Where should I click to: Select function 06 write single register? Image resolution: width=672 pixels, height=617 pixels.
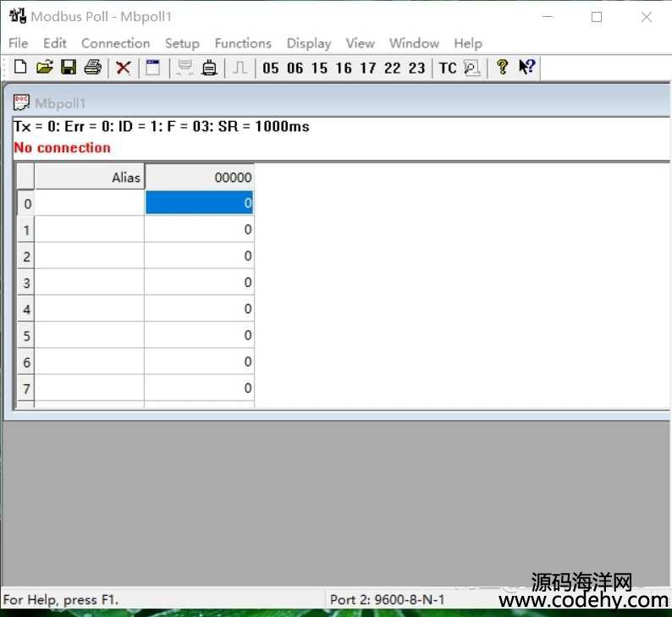(x=295, y=68)
